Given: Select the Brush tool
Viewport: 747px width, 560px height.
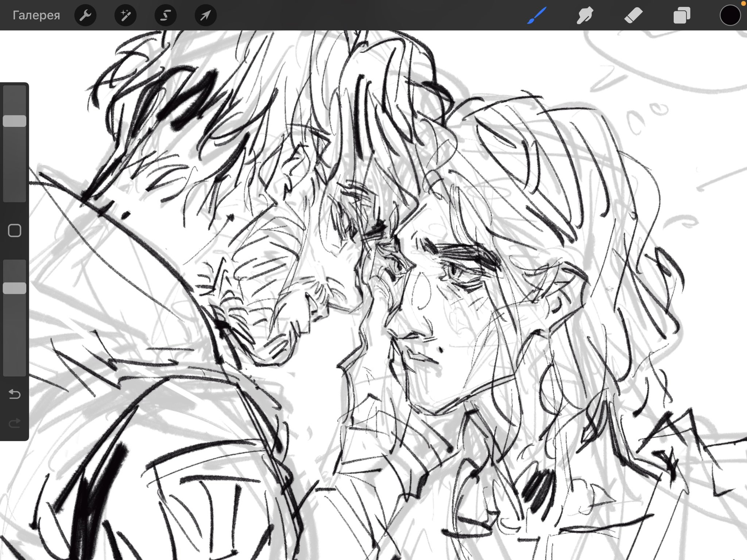Looking at the screenshot, I should click(x=537, y=15).
